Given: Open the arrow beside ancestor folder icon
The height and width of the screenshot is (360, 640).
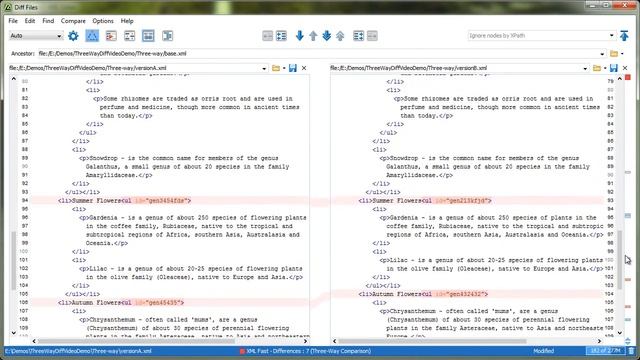Looking at the screenshot, I should pyautogui.click(x=622, y=53).
